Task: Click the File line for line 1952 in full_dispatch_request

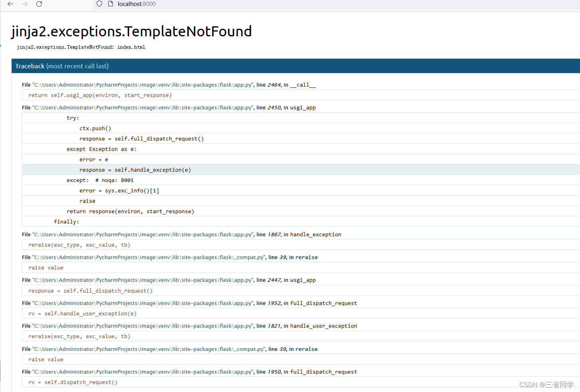Action: click(x=189, y=303)
